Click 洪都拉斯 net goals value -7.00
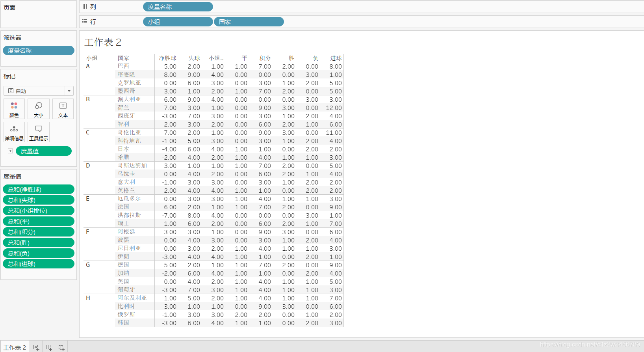 click(x=169, y=216)
